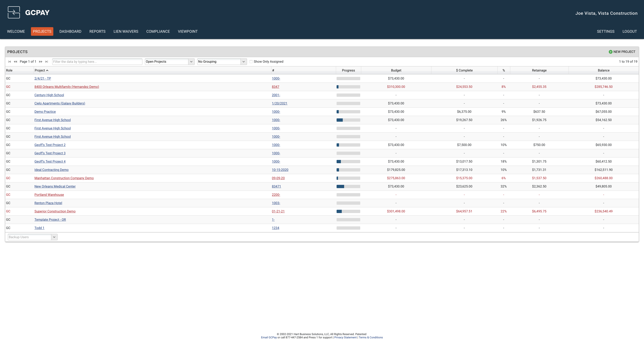Switch to the Dashboard menu item
This screenshot has width=644, height=342.
pyautogui.click(x=70, y=32)
